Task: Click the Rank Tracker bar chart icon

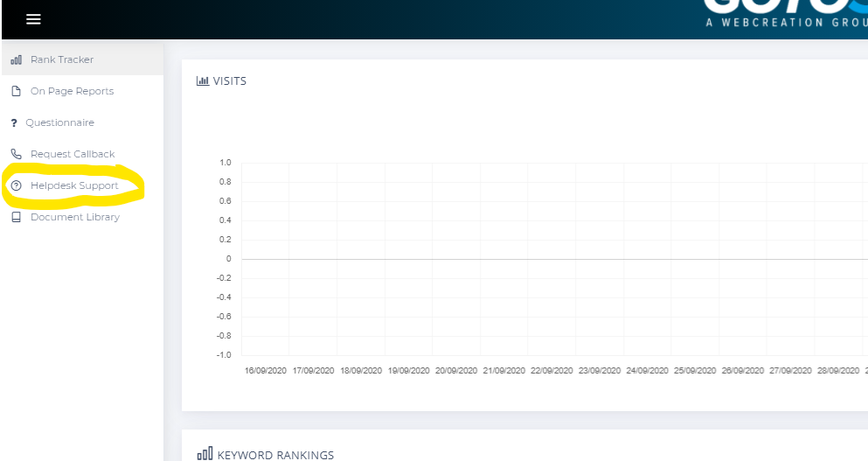Action: pos(16,59)
